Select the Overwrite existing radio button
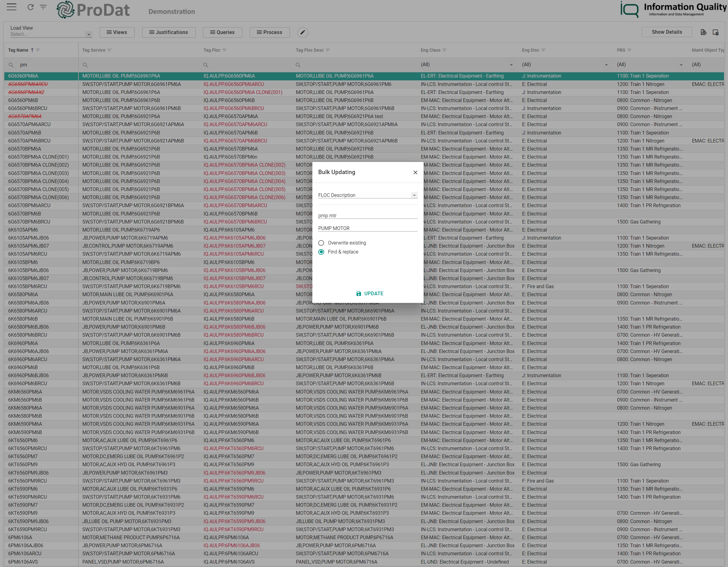Screen dimensions: 728x567 322,242
